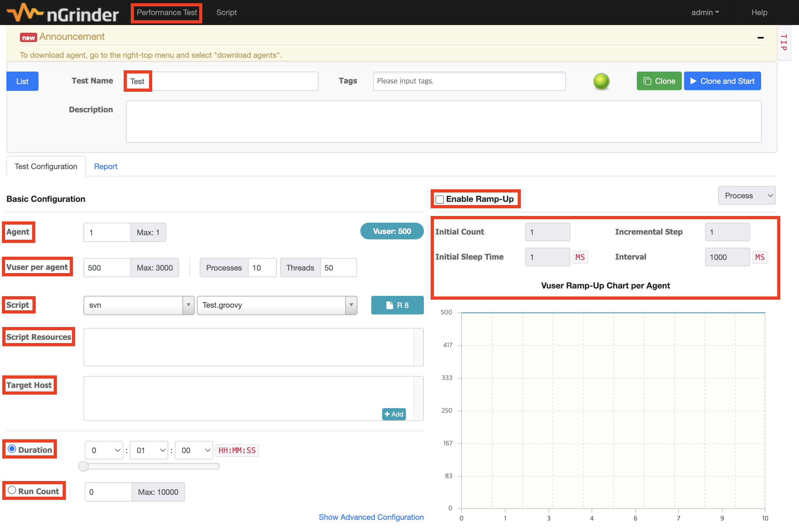Click the Clone button

[658, 81]
